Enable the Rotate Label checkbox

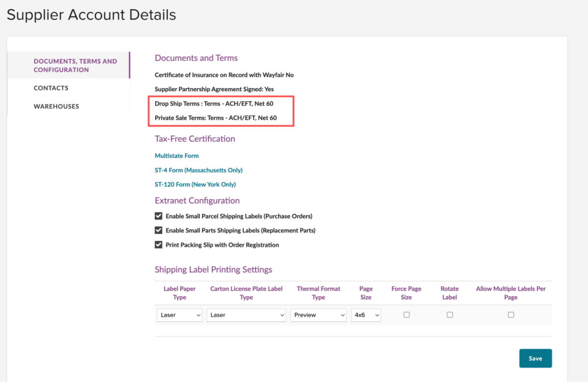(450, 315)
